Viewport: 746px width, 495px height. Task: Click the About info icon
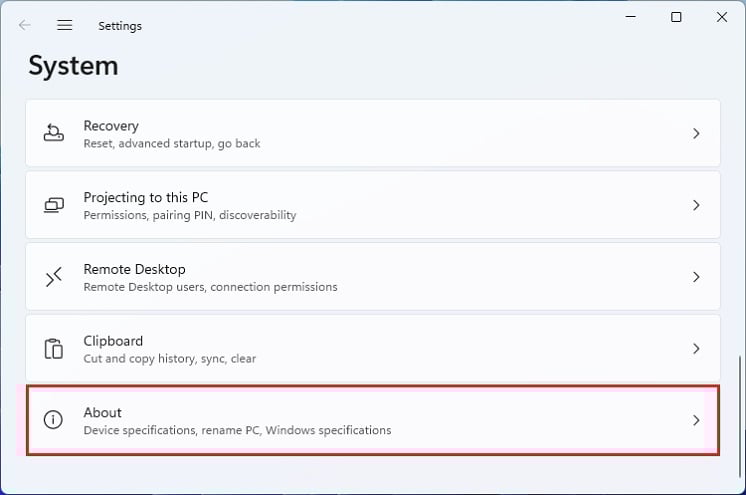[x=54, y=421]
